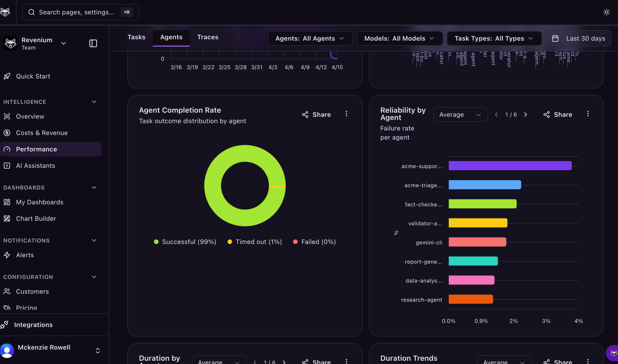Share the Agent Completion Rate chart
Image resolution: width=618 pixels, height=364 pixels.
[x=317, y=115]
